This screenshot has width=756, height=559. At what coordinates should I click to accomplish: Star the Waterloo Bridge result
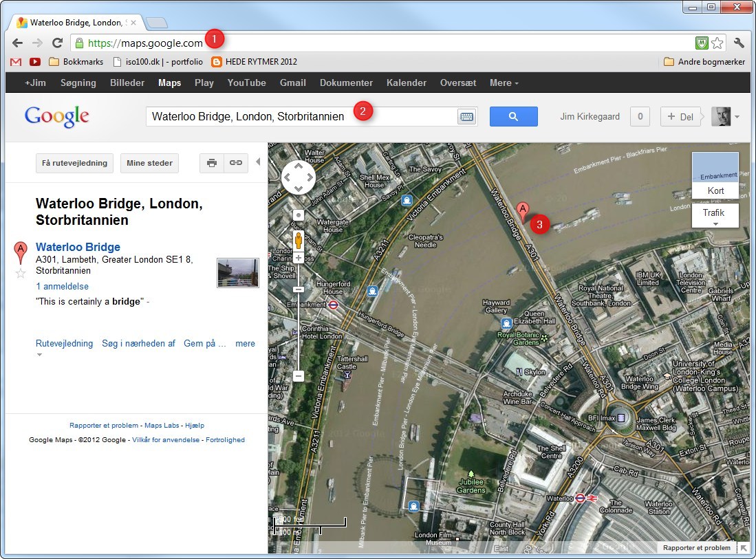coord(20,274)
